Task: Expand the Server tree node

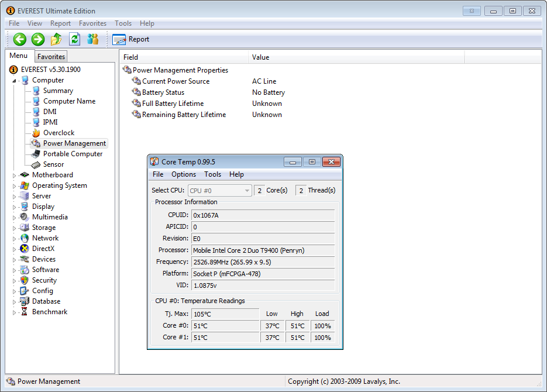Action: (x=14, y=197)
